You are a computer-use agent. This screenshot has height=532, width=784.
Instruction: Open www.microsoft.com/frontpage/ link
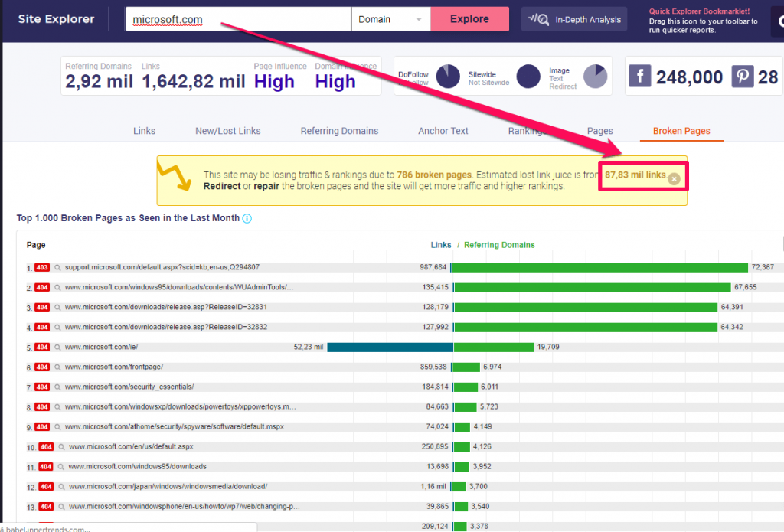coord(114,367)
